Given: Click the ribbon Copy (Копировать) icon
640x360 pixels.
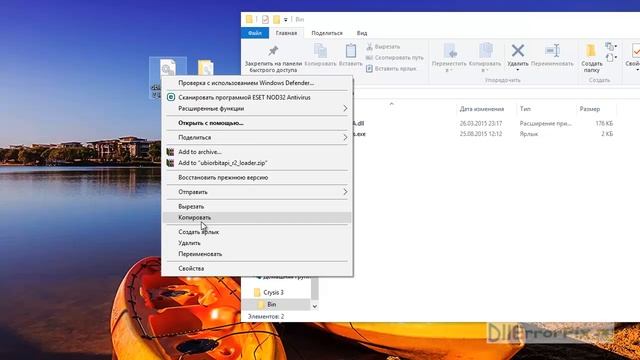Looking at the screenshot, I should click(320, 51).
